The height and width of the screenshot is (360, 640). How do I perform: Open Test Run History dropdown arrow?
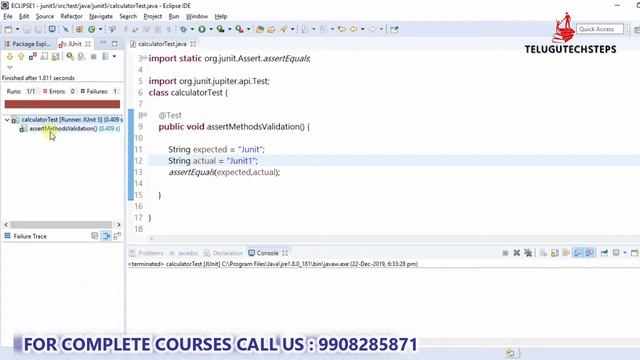pyautogui.click(x=114, y=56)
